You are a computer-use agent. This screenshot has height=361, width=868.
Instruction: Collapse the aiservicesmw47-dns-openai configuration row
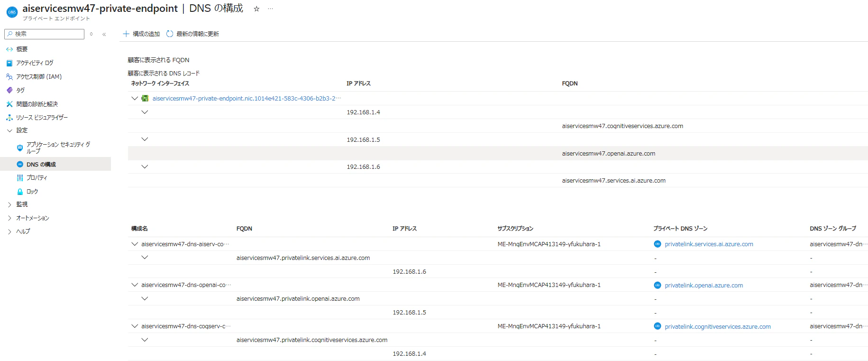tap(135, 285)
